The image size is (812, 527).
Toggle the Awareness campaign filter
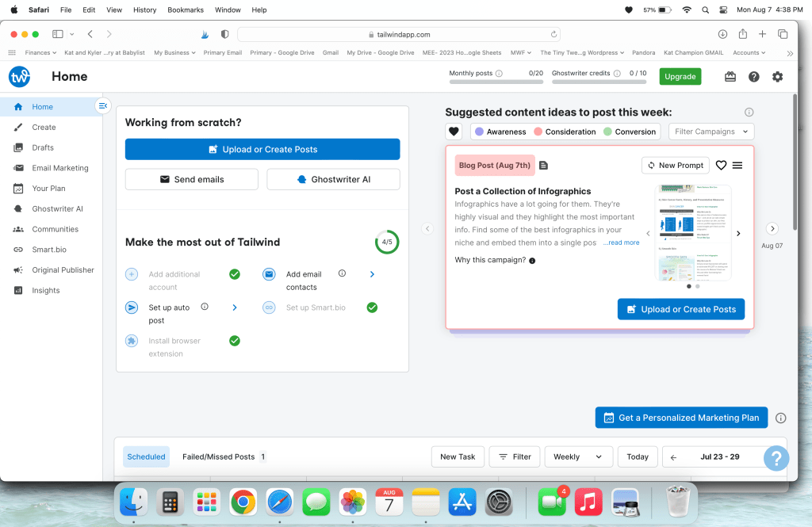point(500,132)
